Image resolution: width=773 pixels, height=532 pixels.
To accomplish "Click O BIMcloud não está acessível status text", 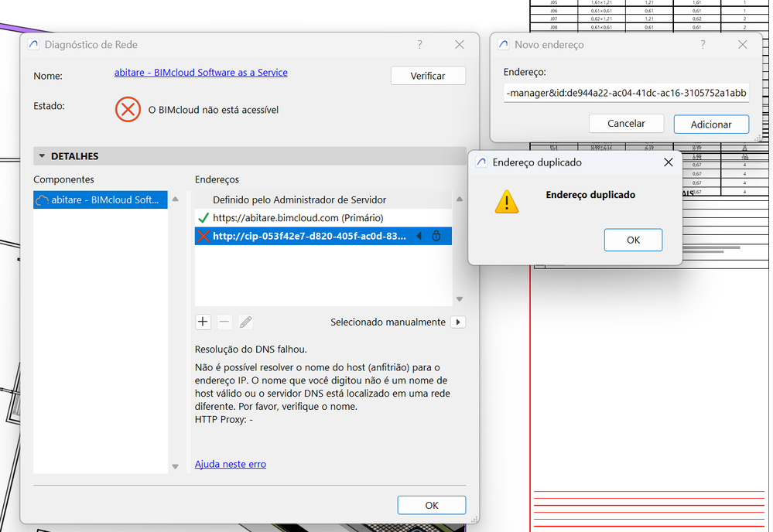I will click(214, 110).
